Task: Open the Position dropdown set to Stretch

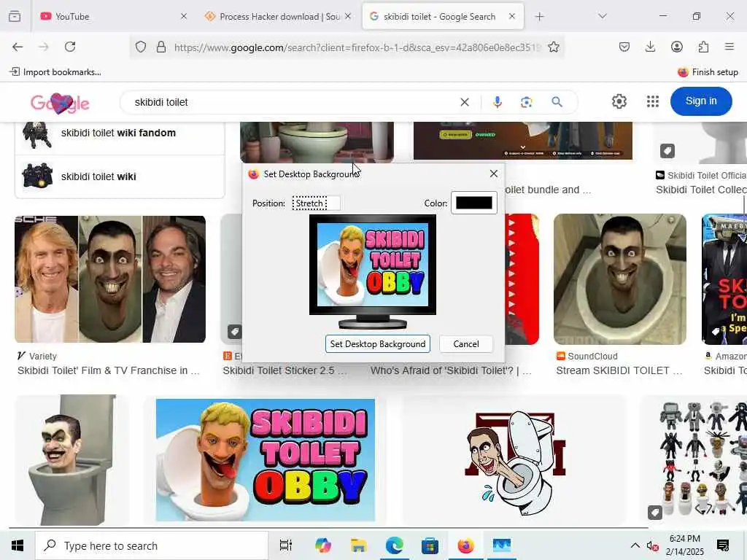Action: pos(317,203)
